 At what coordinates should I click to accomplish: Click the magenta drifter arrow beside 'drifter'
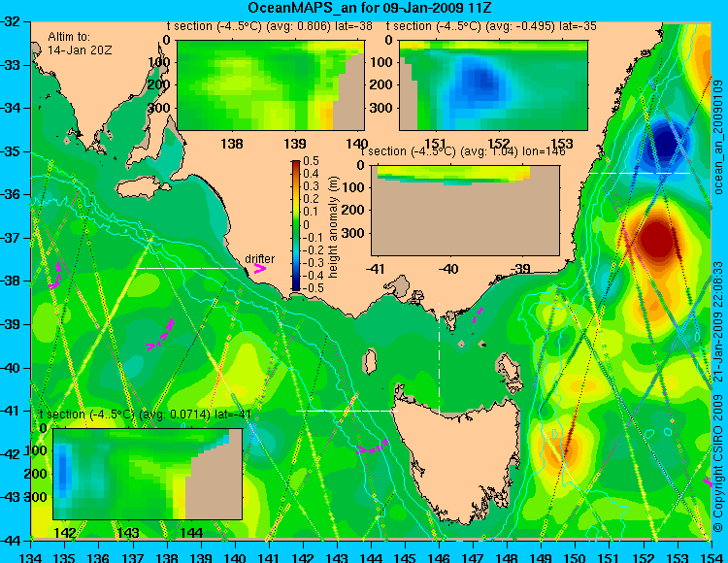259,268
